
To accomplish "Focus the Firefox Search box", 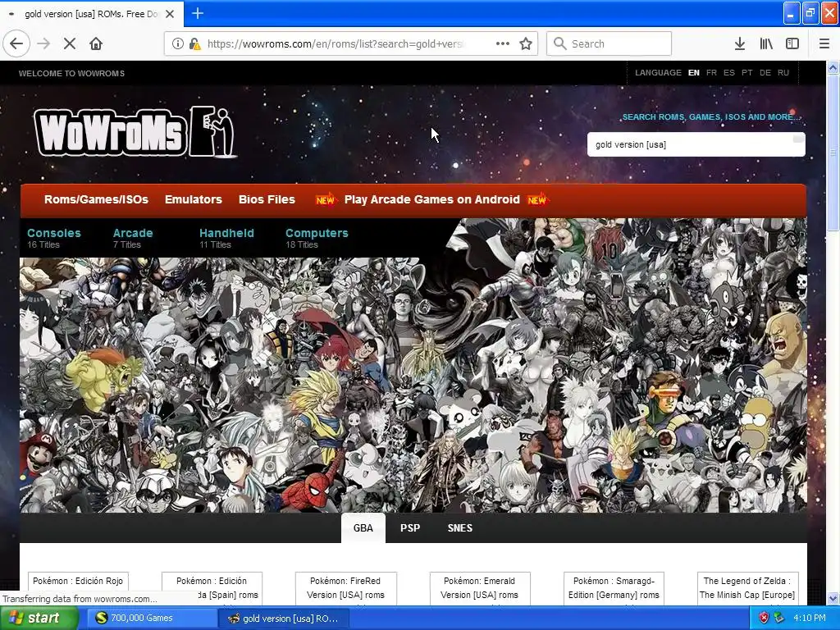I will tap(609, 43).
